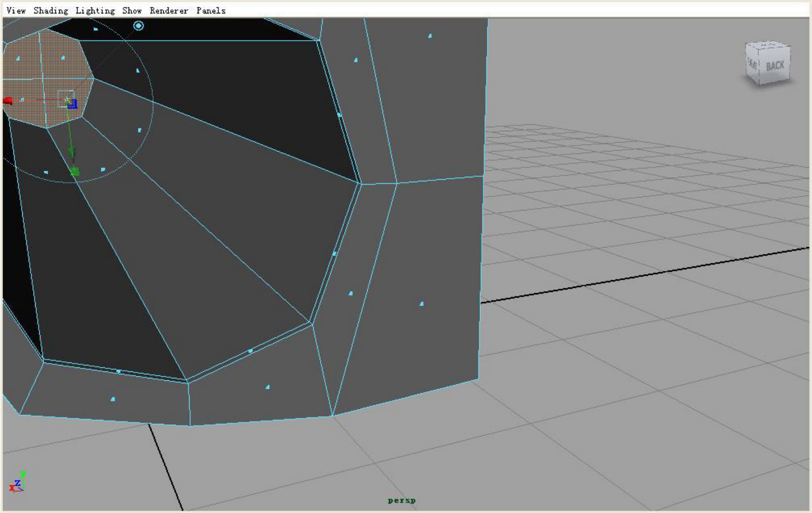The image size is (812, 513).
Task: Open the Show menu
Action: tap(132, 10)
